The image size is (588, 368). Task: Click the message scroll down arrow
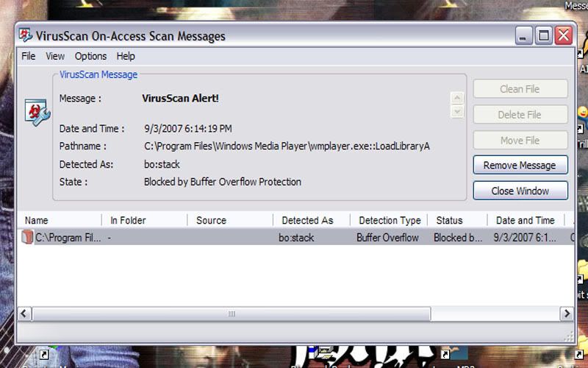pos(457,112)
